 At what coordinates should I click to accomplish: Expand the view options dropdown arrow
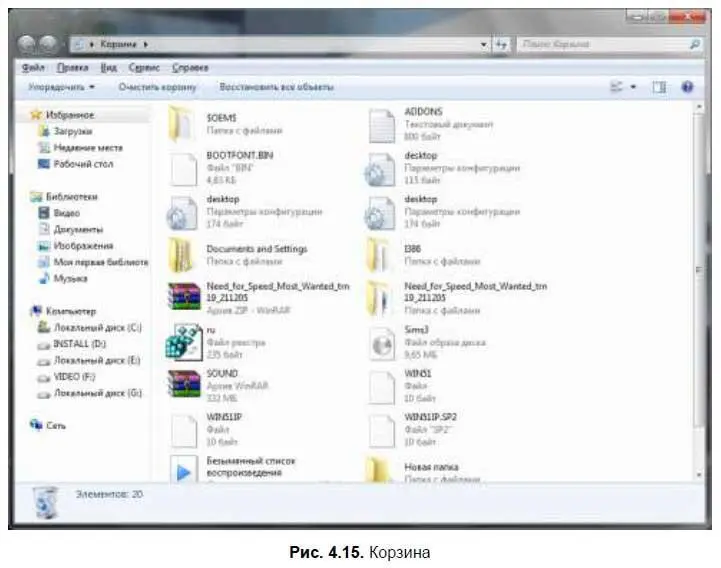tap(633, 88)
